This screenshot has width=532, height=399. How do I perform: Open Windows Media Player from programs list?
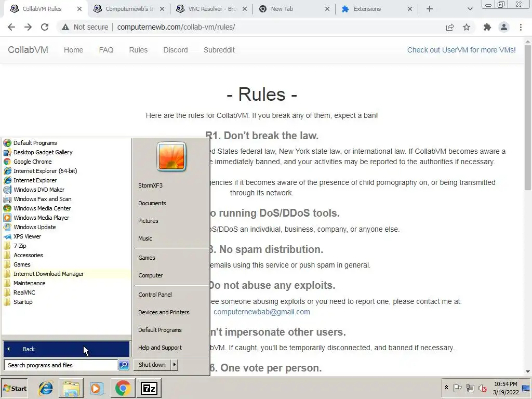coord(66,218)
